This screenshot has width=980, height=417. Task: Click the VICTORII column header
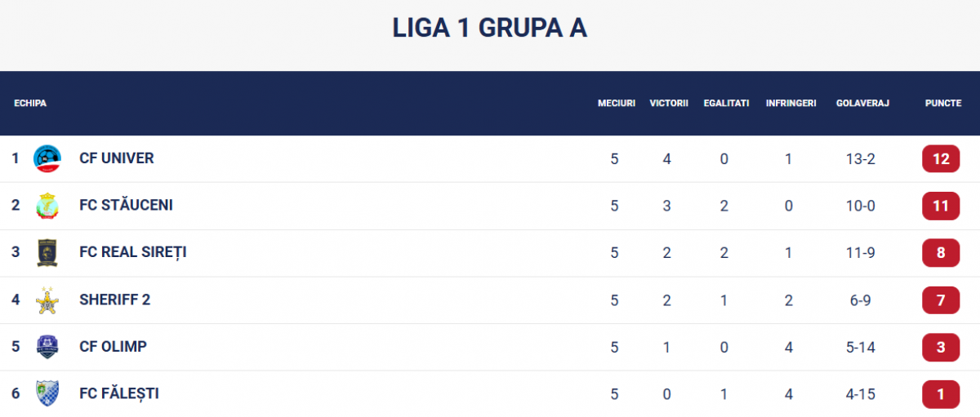click(670, 104)
